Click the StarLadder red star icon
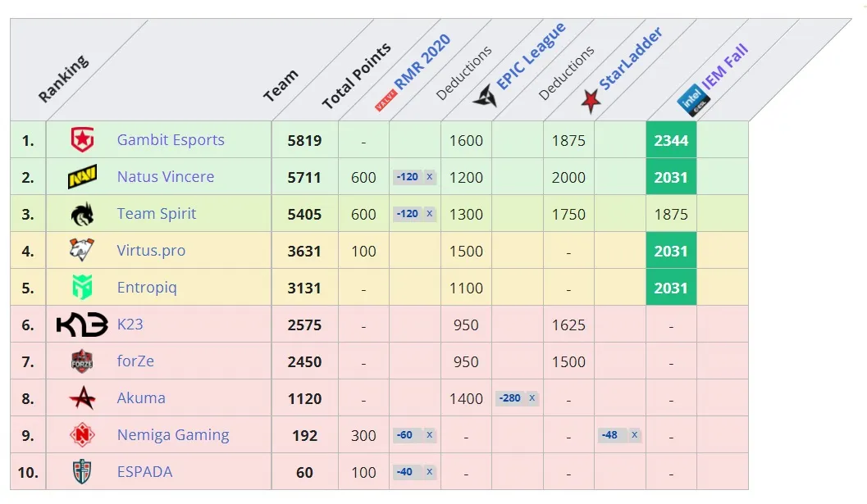The image size is (867, 504). click(x=591, y=100)
